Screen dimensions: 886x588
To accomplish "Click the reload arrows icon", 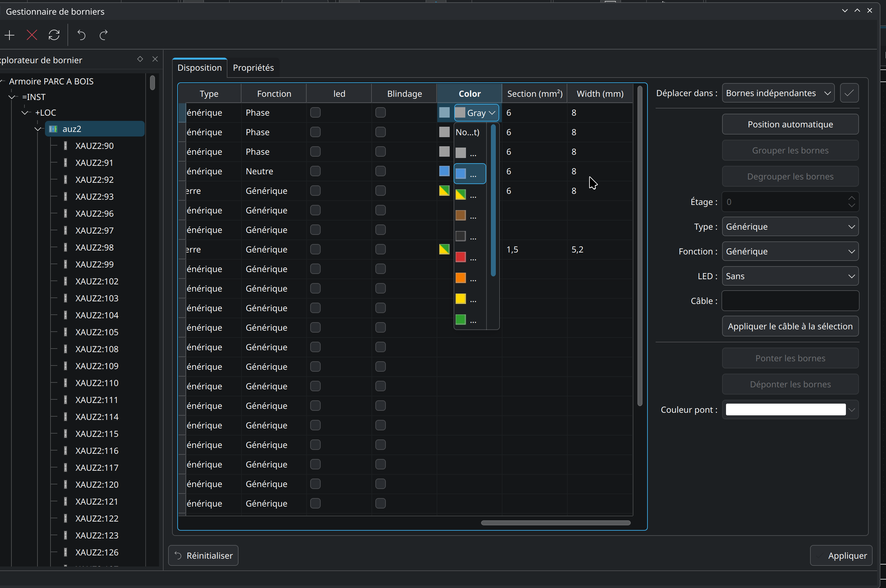I will (x=54, y=35).
